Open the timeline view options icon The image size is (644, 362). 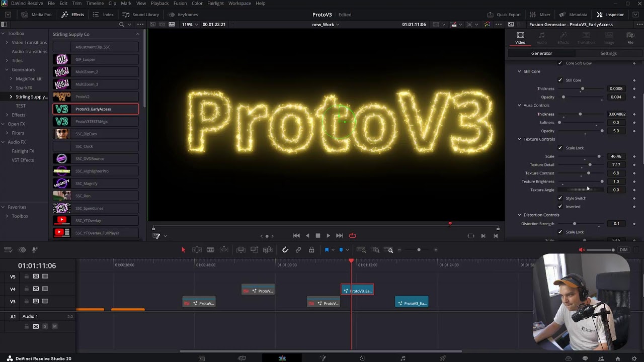coord(9,250)
